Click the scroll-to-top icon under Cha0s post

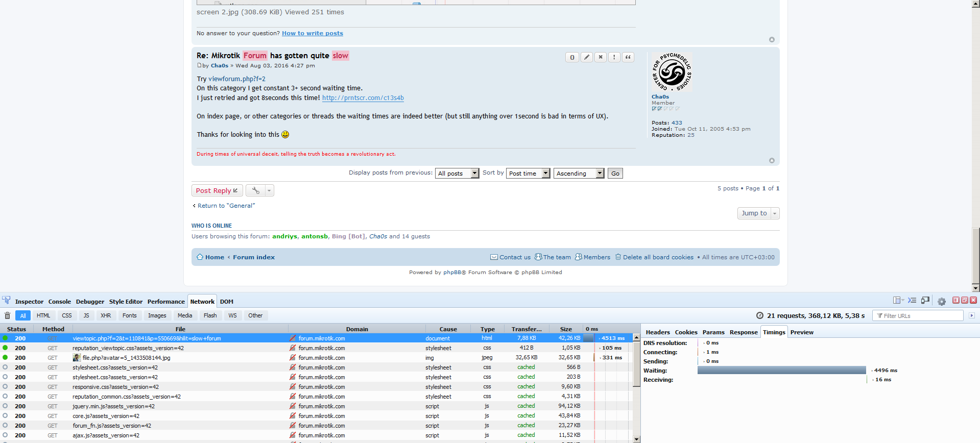pos(772,160)
